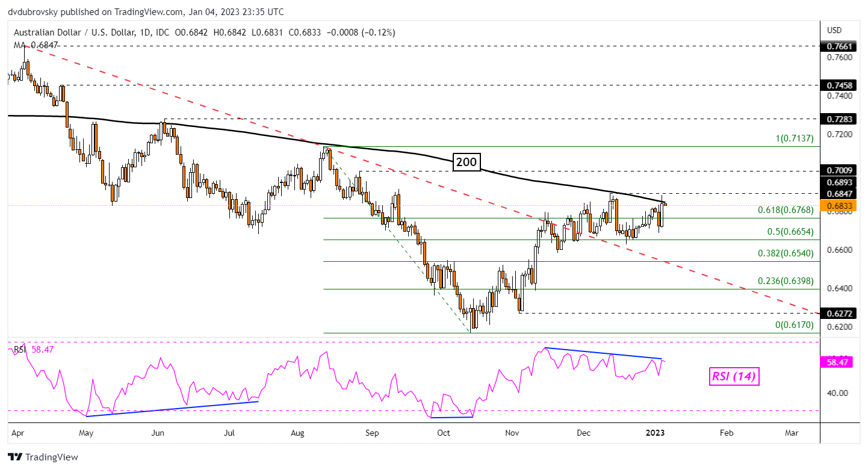Click the 0.6400 price axis tick
This screenshot has height=470, width=868.
coord(839,288)
